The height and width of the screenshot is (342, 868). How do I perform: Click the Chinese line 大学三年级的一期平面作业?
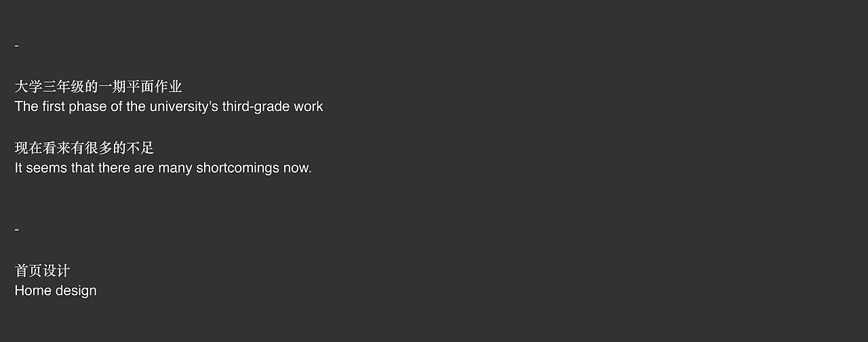pos(98,87)
